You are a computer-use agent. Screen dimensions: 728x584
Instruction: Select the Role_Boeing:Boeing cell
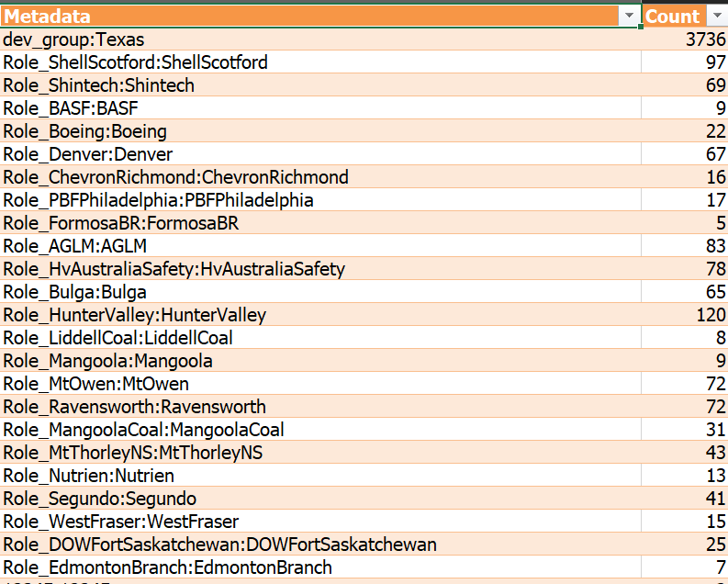pos(320,131)
